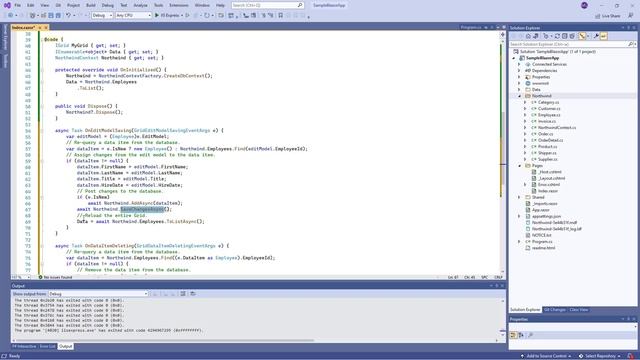Open the IIS Express launch profile dropdown arrow
The height and width of the screenshot is (360, 640).
pyautogui.click(x=182, y=15)
